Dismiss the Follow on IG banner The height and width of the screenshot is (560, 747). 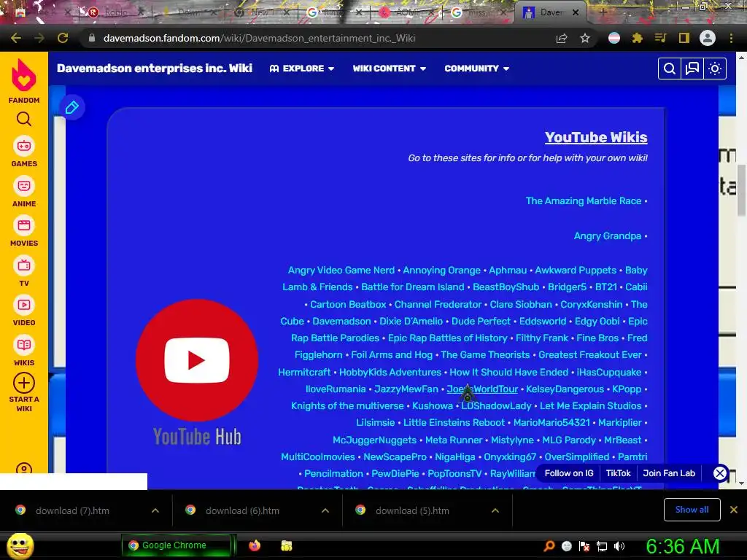pyautogui.click(x=719, y=473)
